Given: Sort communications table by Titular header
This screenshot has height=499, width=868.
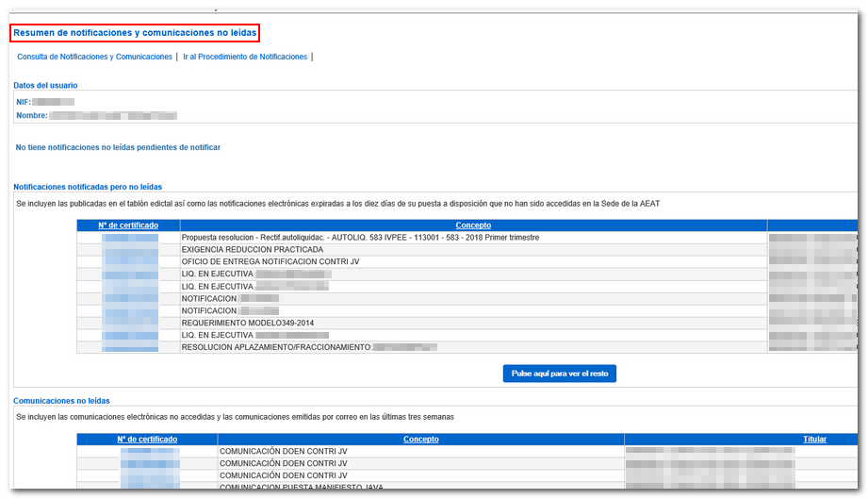Looking at the screenshot, I should click(814, 440).
